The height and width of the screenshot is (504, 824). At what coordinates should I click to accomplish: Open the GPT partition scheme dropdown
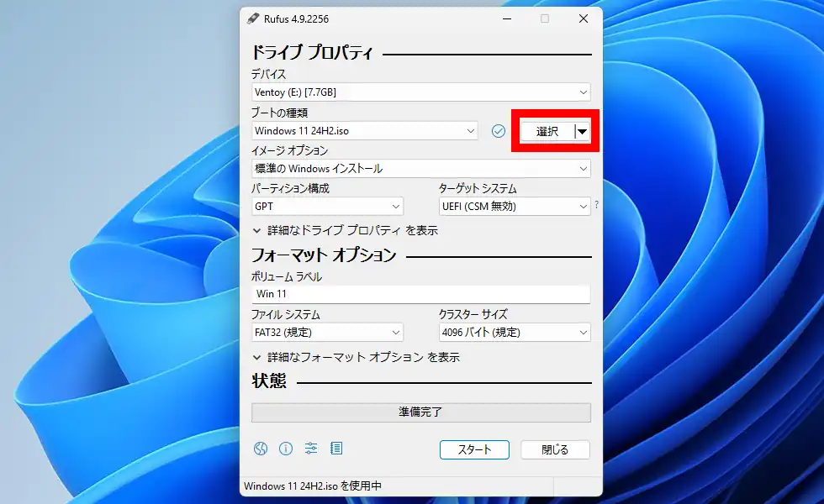click(x=327, y=207)
